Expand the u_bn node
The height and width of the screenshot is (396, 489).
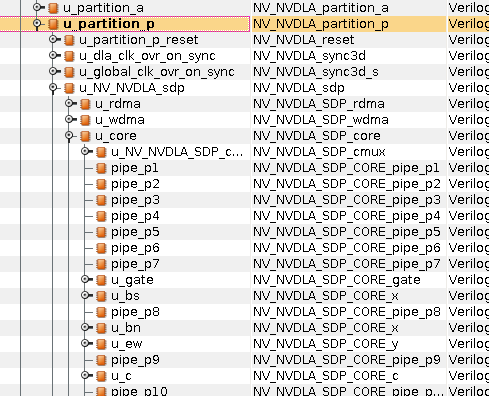point(85,327)
